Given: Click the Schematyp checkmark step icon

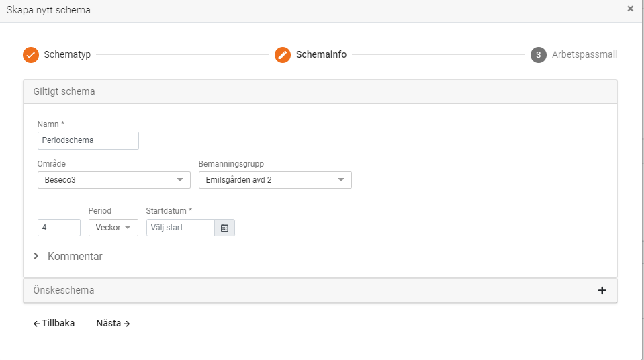Looking at the screenshot, I should tap(31, 55).
